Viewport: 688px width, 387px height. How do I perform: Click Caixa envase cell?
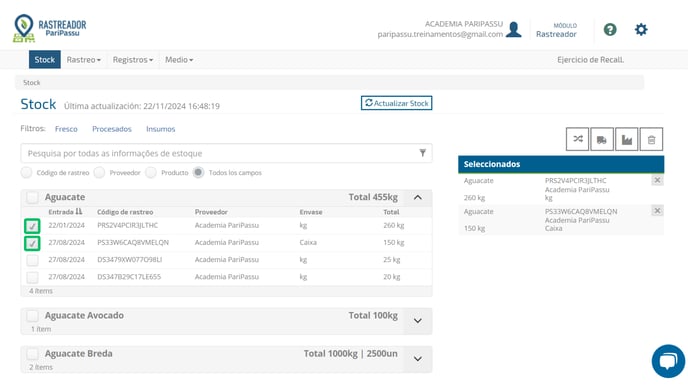pyautogui.click(x=308, y=243)
